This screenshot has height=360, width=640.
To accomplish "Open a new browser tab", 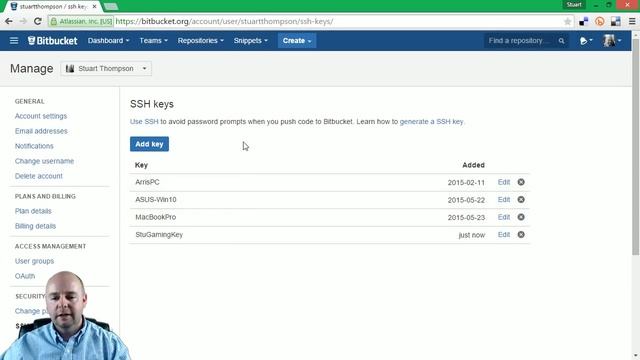I will (x=111, y=7).
